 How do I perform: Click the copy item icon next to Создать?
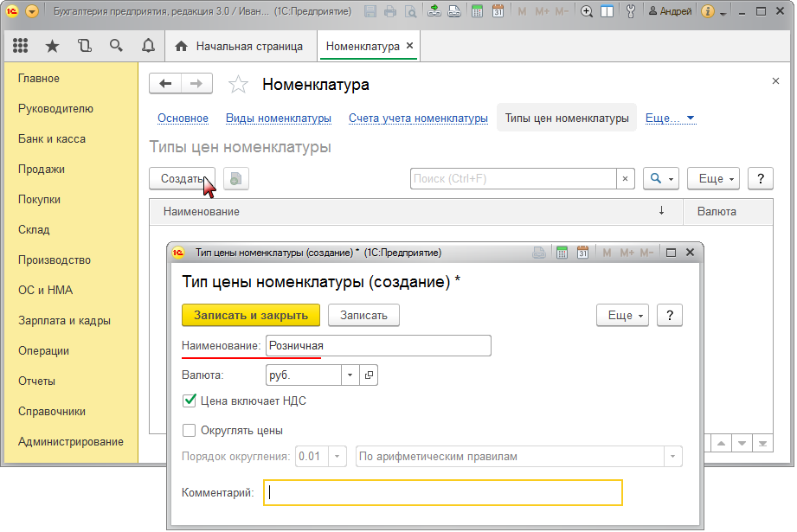click(x=236, y=179)
